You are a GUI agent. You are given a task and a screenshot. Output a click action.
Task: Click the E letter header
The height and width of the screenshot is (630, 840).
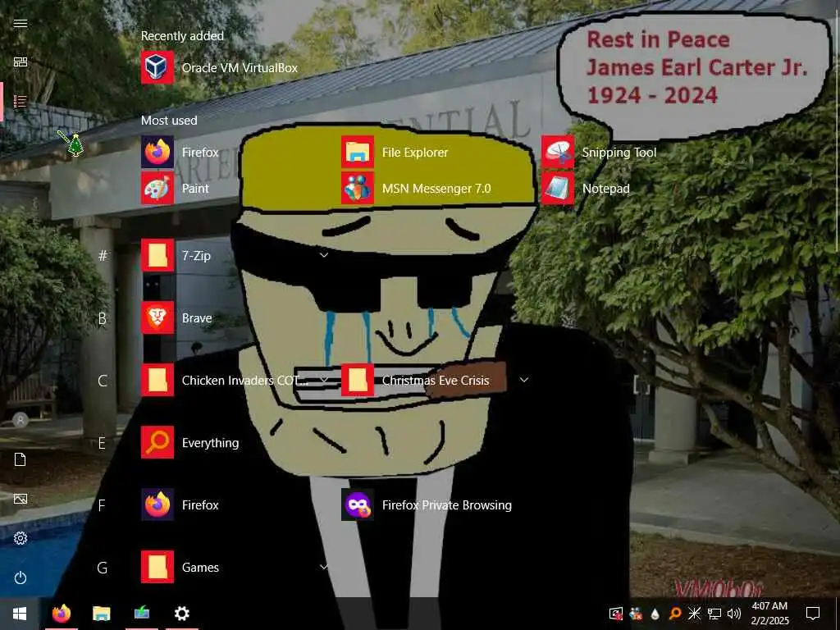(102, 443)
